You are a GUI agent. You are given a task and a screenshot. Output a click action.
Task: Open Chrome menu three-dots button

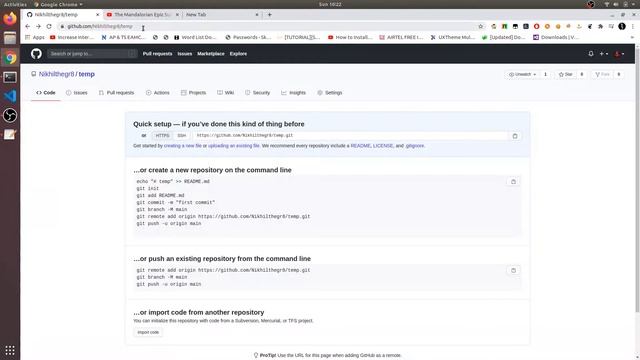click(x=632, y=26)
